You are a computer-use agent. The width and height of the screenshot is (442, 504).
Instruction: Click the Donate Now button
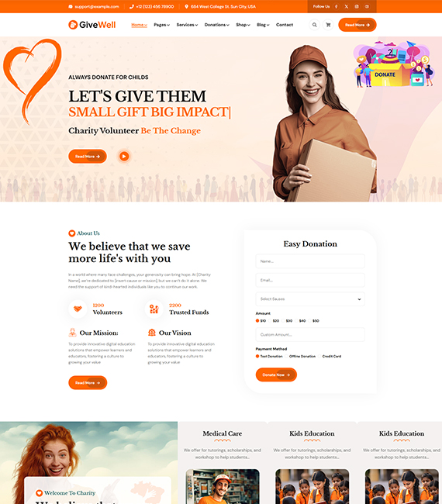(x=276, y=375)
